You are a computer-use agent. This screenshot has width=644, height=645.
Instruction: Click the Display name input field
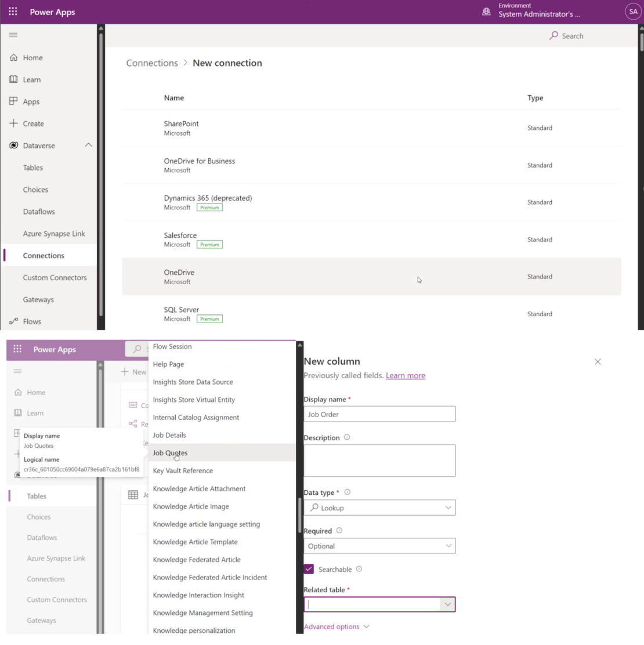(379, 414)
